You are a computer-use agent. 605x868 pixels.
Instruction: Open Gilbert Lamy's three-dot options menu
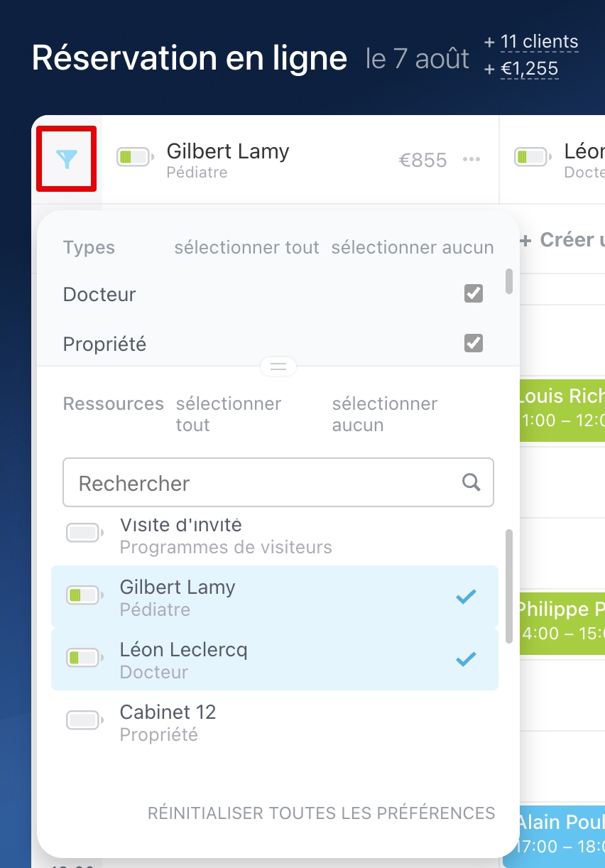click(x=472, y=160)
